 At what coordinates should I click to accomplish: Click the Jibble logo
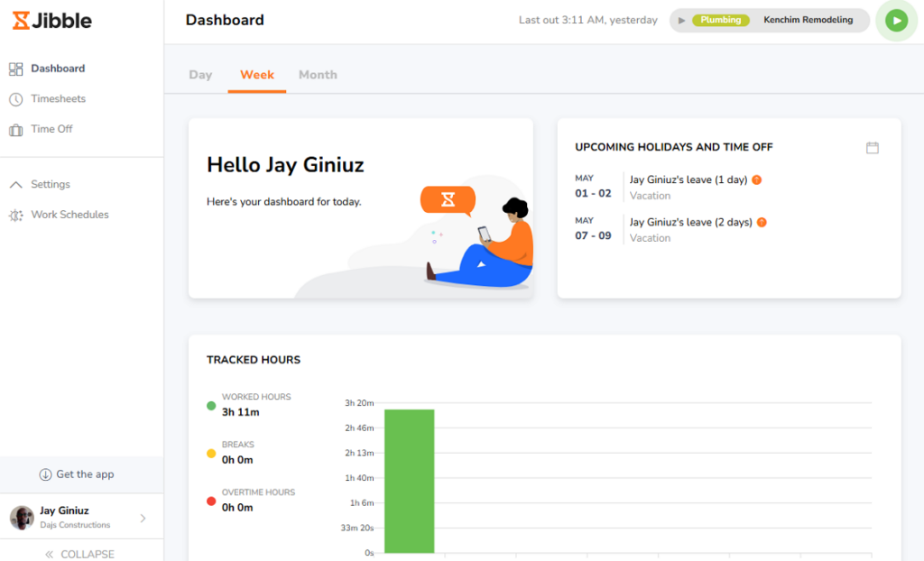pos(51,21)
